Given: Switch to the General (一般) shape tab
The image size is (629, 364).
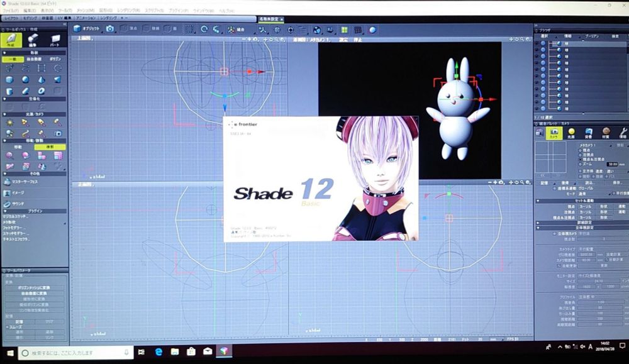Looking at the screenshot, I should [x=13, y=59].
